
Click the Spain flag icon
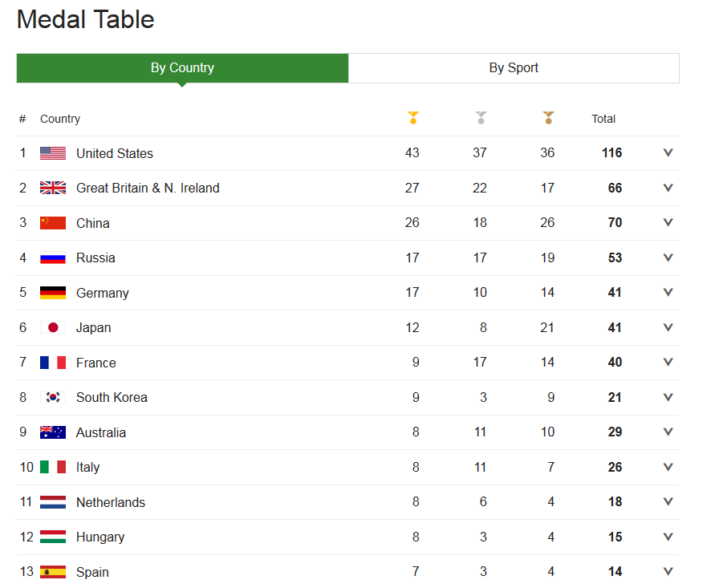click(51, 571)
